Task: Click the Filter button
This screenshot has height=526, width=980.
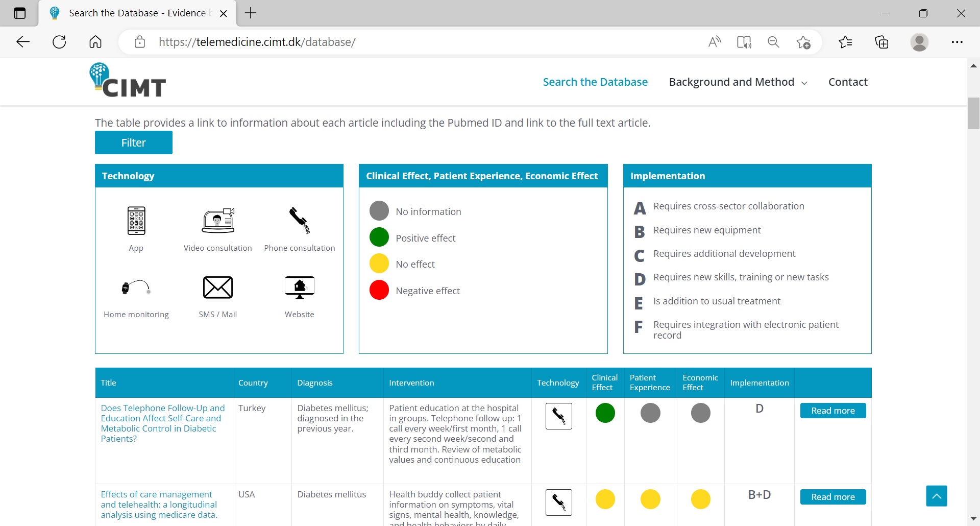Action: (134, 142)
